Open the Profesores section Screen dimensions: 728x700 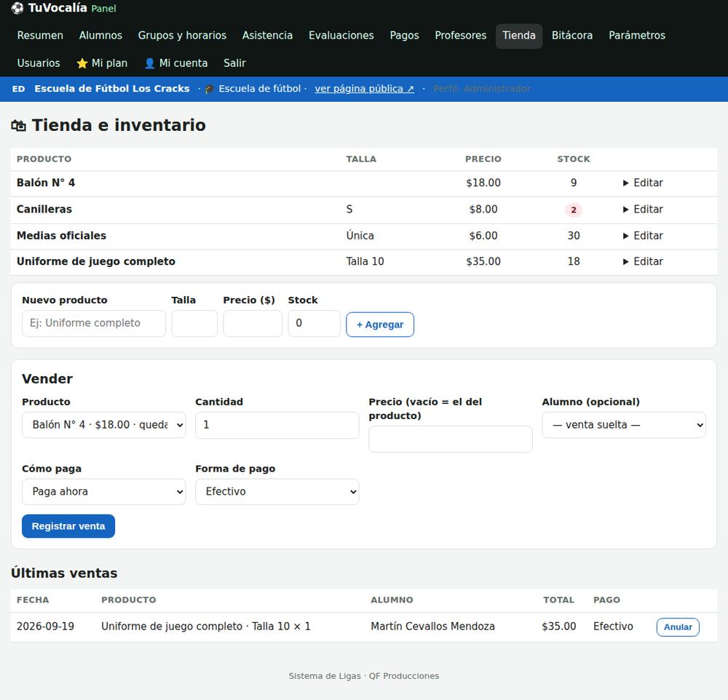click(461, 35)
